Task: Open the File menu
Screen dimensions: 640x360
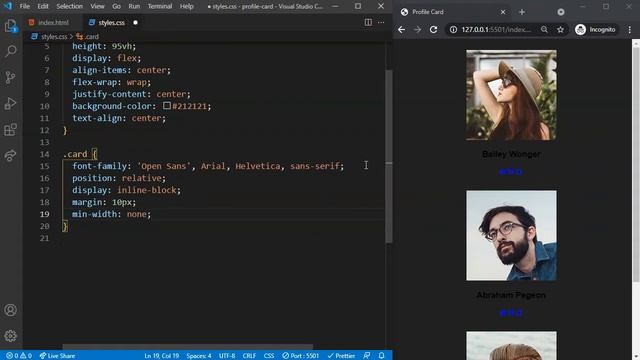Action: (x=24, y=6)
